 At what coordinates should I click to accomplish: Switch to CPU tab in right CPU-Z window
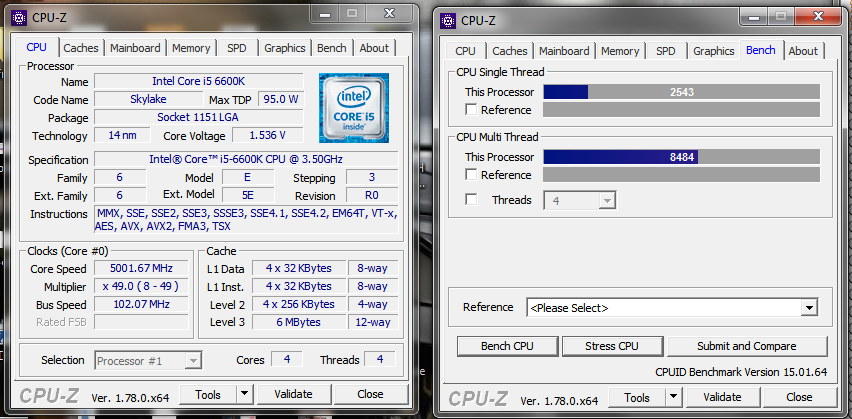click(465, 51)
